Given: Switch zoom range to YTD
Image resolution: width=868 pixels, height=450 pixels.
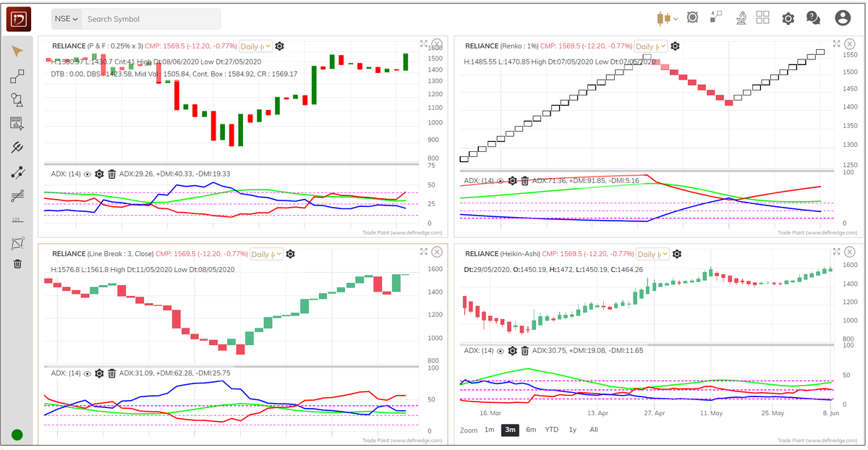Looking at the screenshot, I should pyautogui.click(x=551, y=430).
